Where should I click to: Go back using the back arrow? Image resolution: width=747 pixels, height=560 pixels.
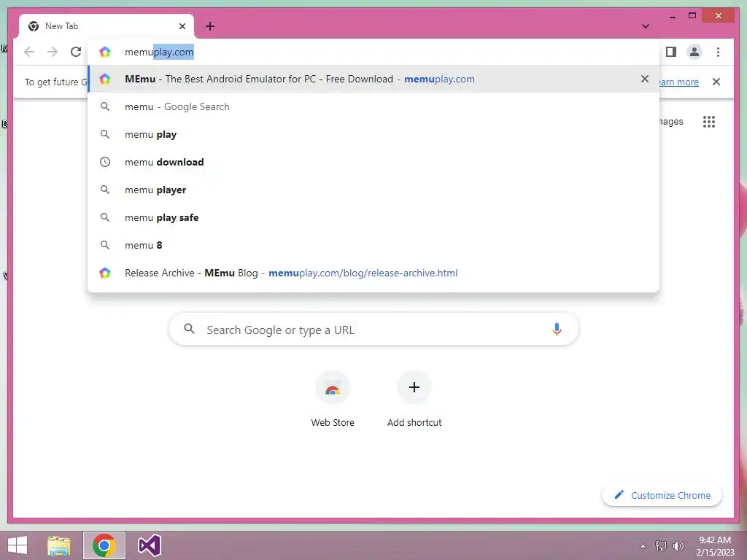coord(29,52)
